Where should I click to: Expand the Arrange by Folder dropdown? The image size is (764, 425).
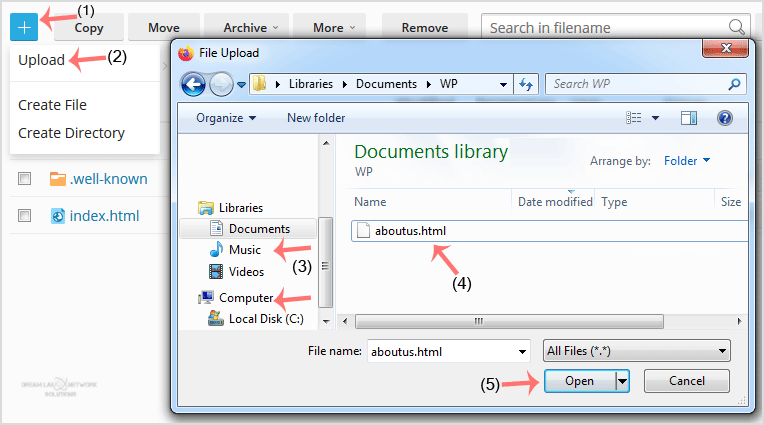coord(687,160)
